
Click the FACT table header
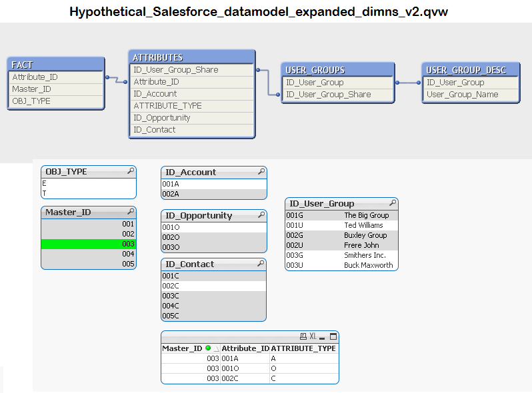pyautogui.click(x=55, y=65)
